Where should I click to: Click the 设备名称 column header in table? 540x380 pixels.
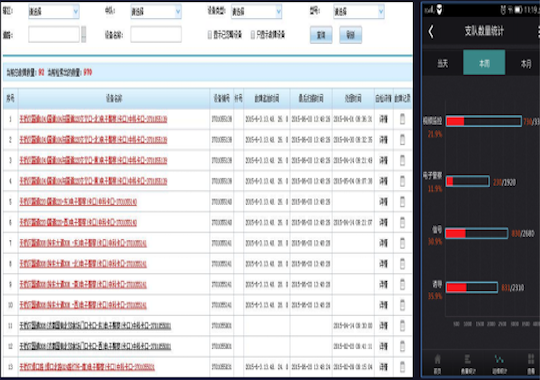point(114,99)
